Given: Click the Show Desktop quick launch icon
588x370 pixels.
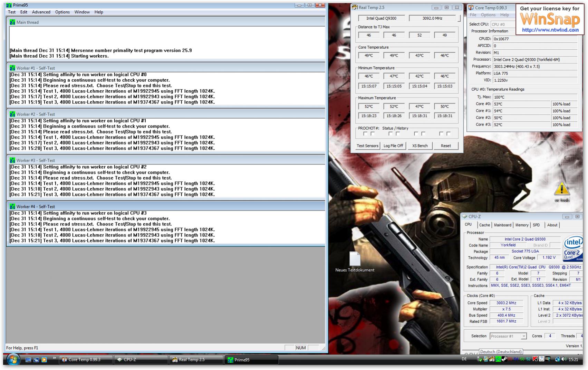Looking at the screenshot, I should 28,360.
